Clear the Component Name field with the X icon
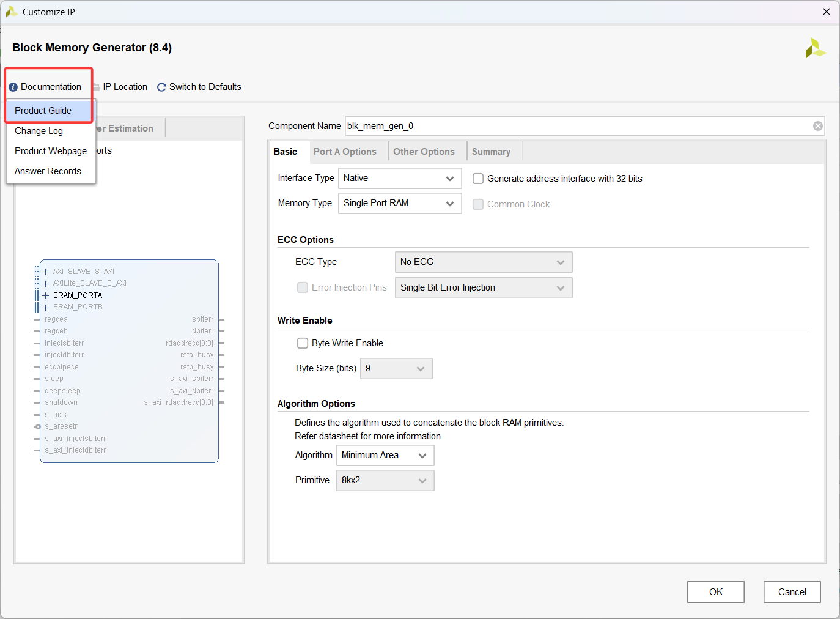The width and height of the screenshot is (840, 619). tap(817, 126)
